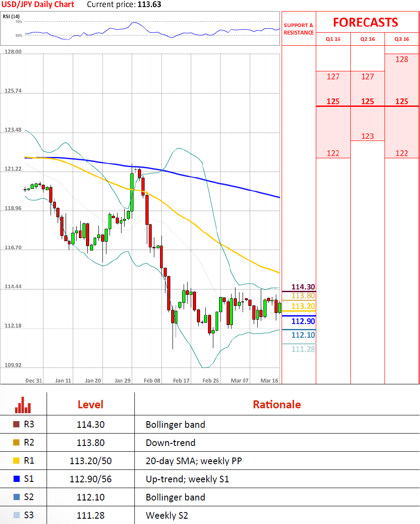
Task: Click the Bollinger band rationale for S2
Action: click(176, 497)
